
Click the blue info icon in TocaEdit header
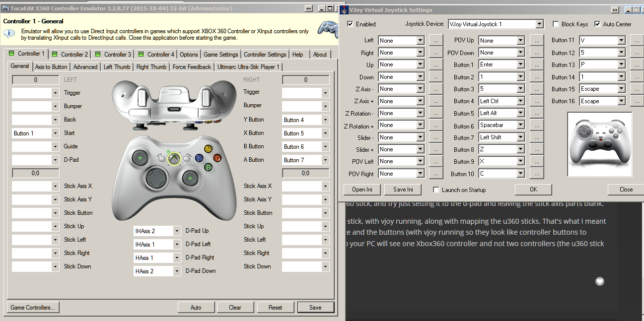(x=9, y=33)
